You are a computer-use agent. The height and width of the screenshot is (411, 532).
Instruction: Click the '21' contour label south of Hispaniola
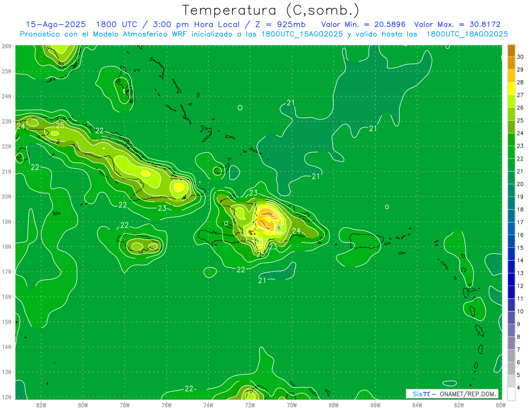pos(262,280)
